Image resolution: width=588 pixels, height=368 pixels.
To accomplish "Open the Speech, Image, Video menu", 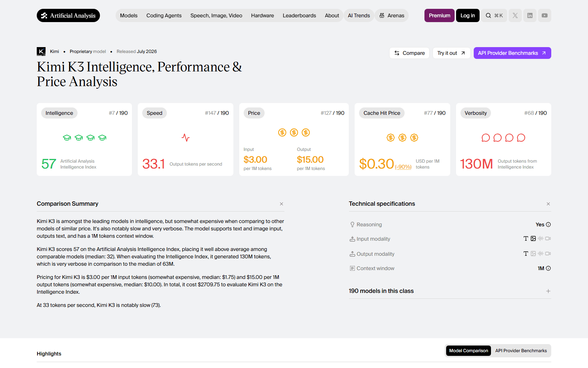I will coord(216,15).
